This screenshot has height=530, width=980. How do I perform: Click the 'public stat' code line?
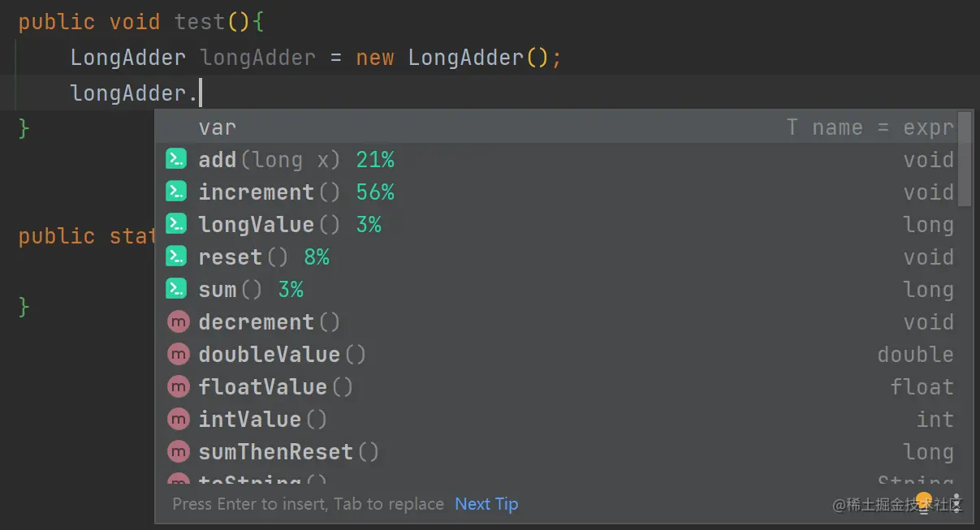[x=87, y=236]
